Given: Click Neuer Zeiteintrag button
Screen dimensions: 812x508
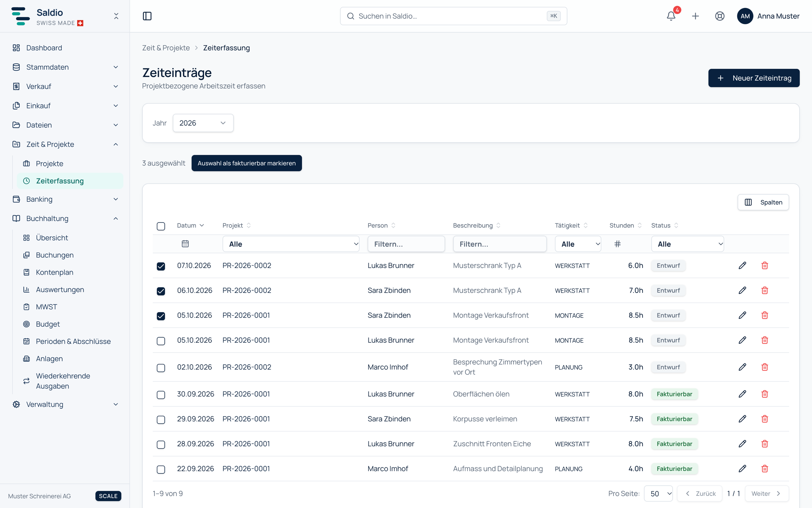Looking at the screenshot, I should coord(754,78).
